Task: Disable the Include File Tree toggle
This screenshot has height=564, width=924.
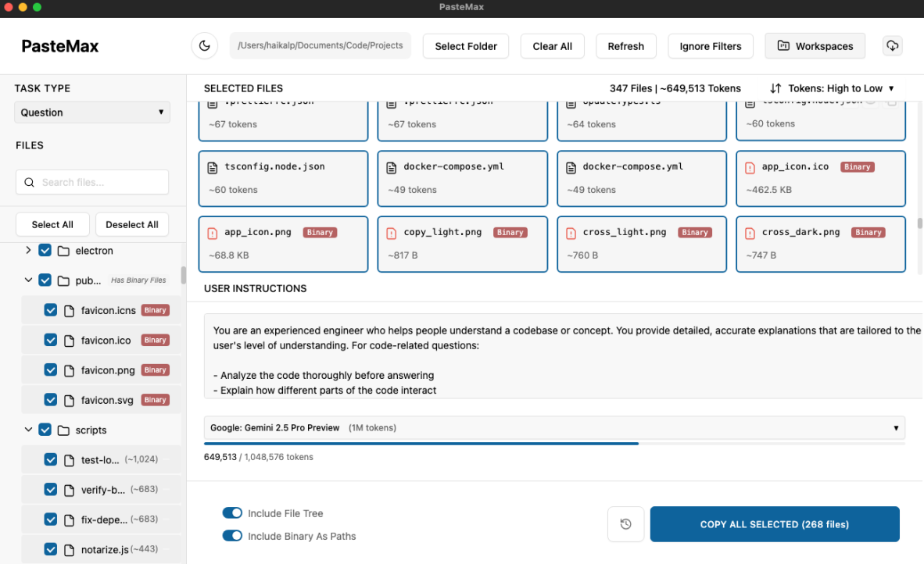Action: pyautogui.click(x=232, y=513)
